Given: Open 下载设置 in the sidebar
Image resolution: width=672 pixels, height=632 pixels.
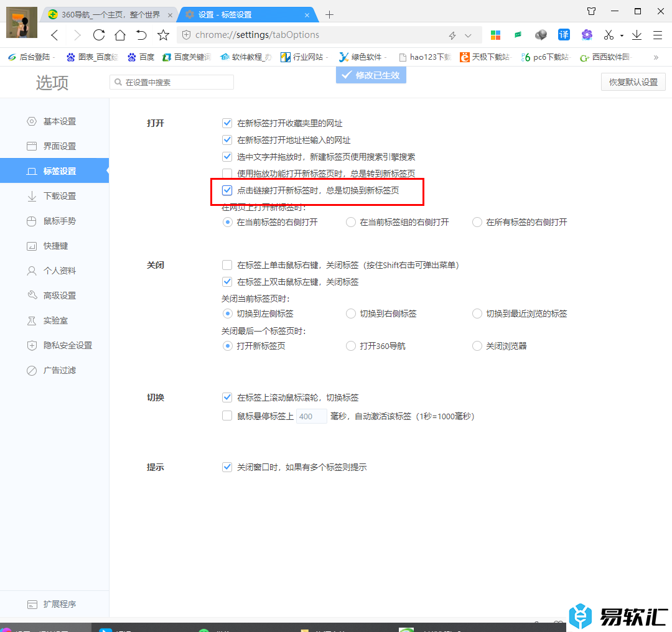Looking at the screenshot, I should click(x=54, y=196).
